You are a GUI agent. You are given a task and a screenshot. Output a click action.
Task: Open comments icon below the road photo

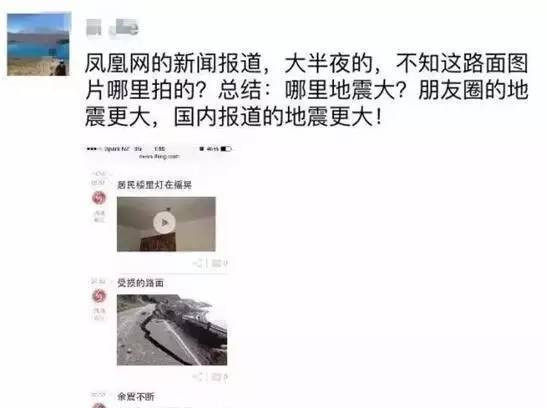(x=220, y=377)
